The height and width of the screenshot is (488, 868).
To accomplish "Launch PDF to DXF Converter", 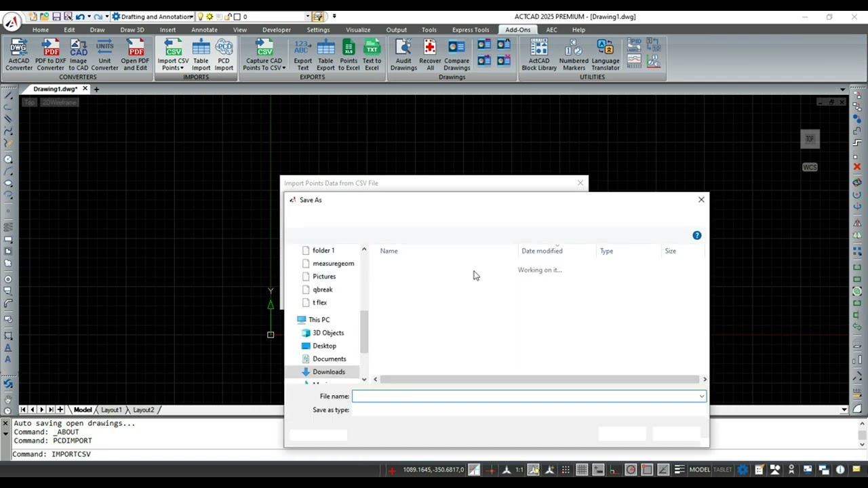I will [x=51, y=55].
